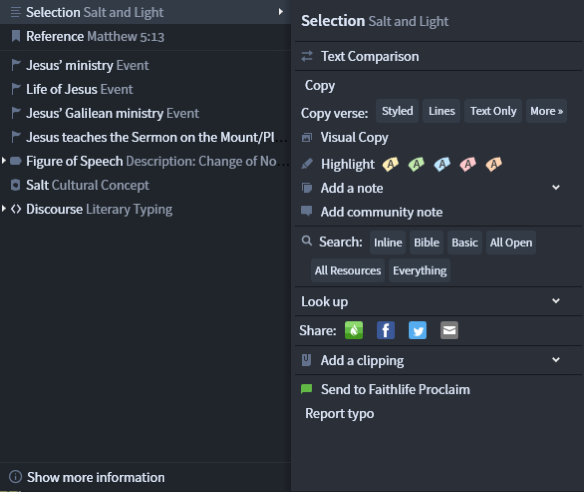Expand the Add a clipping dropdown
The width and height of the screenshot is (584, 492).
556,359
